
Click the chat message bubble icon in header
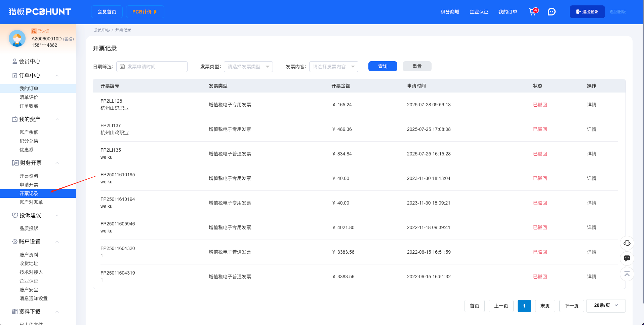(552, 12)
